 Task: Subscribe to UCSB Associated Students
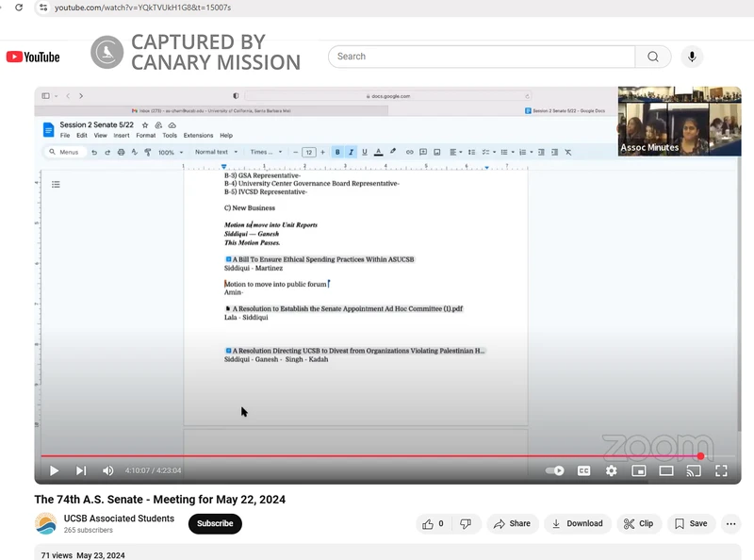tap(215, 523)
